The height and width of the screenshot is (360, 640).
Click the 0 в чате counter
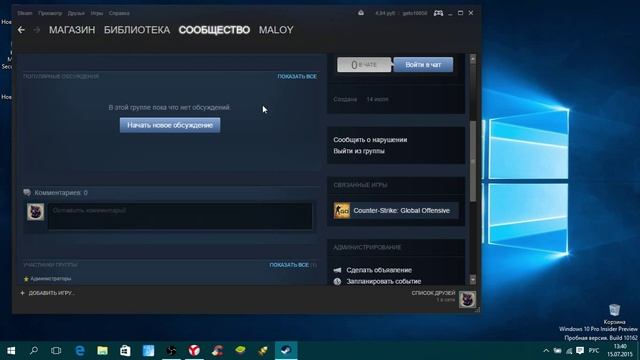pyautogui.click(x=364, y=64)
